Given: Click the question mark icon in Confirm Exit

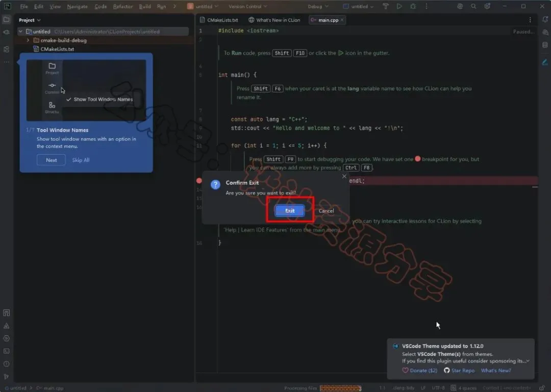Looking at the screenshot, I should click(x=215, y=184).
